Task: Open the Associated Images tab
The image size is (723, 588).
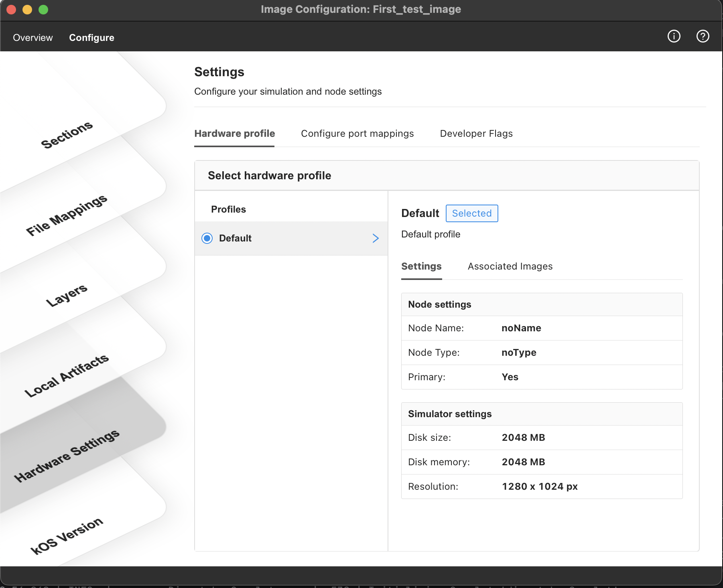Action: [510, 266]
